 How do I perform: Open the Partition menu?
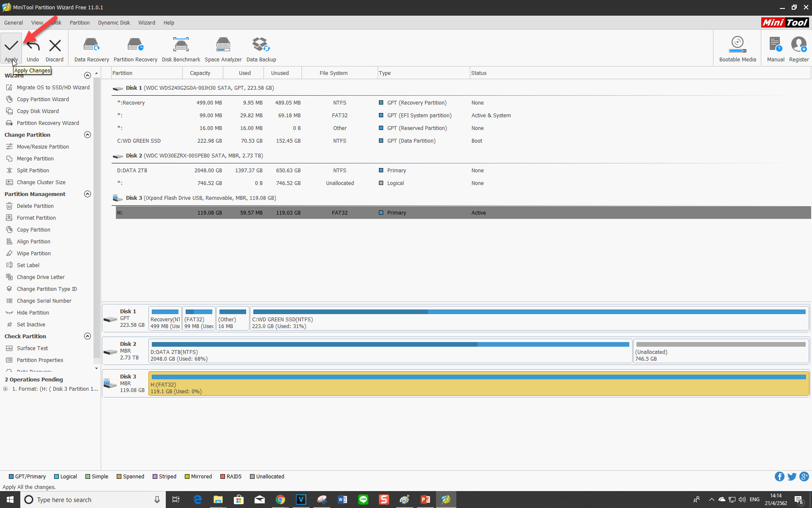[x=80, y=22]
